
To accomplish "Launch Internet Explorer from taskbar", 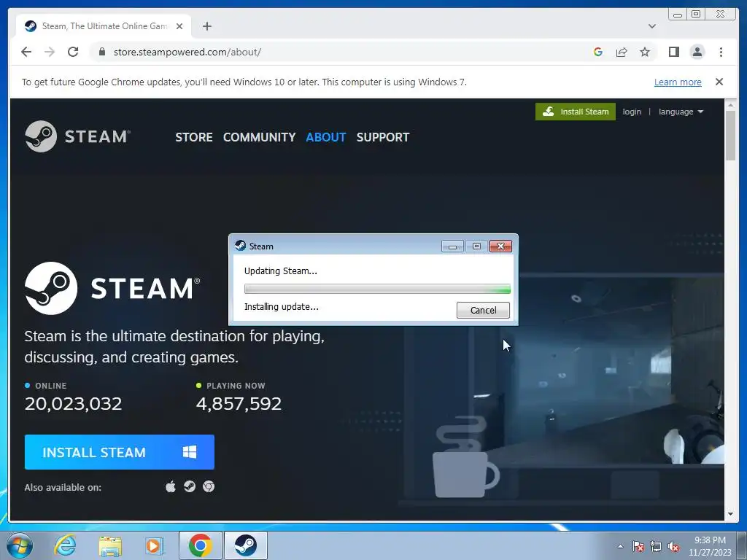I will coord(65,545).
